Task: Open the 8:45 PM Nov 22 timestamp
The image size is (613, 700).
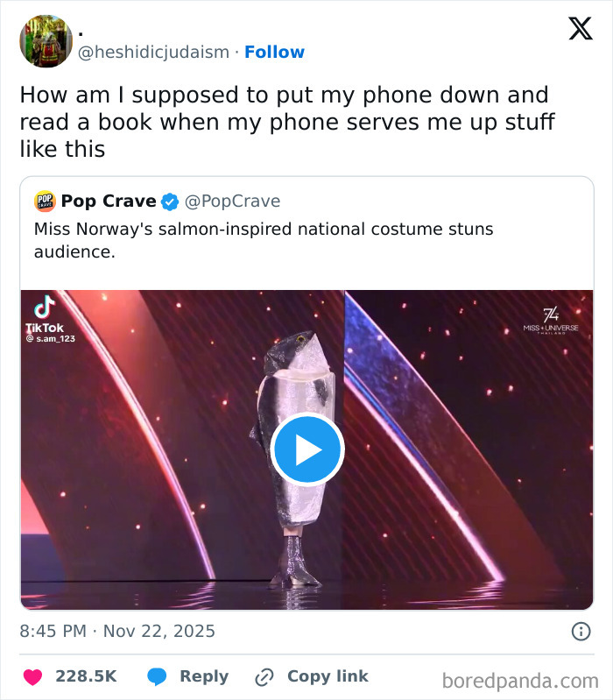Action: pyautogui.click(x=117, y=631)
